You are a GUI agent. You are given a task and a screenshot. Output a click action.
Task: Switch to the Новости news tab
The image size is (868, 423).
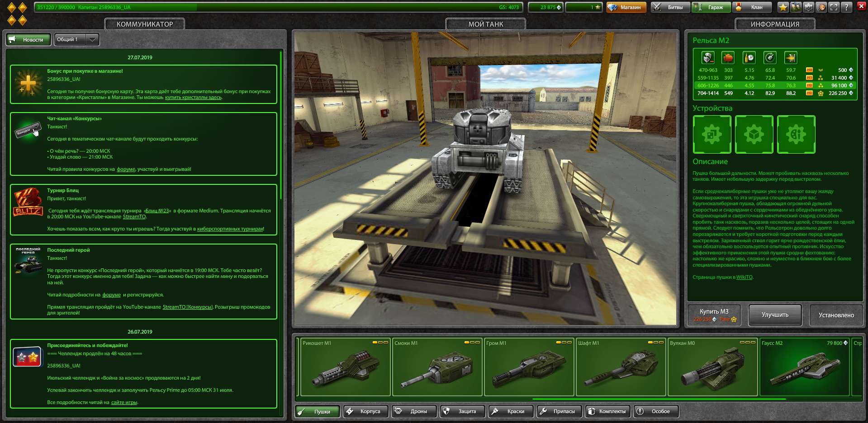pos(28,39)
